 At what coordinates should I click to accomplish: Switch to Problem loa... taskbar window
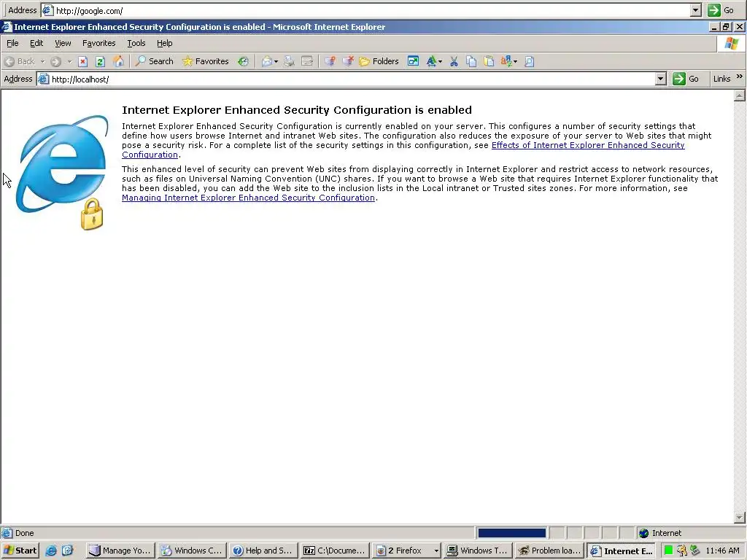[549, 551]
